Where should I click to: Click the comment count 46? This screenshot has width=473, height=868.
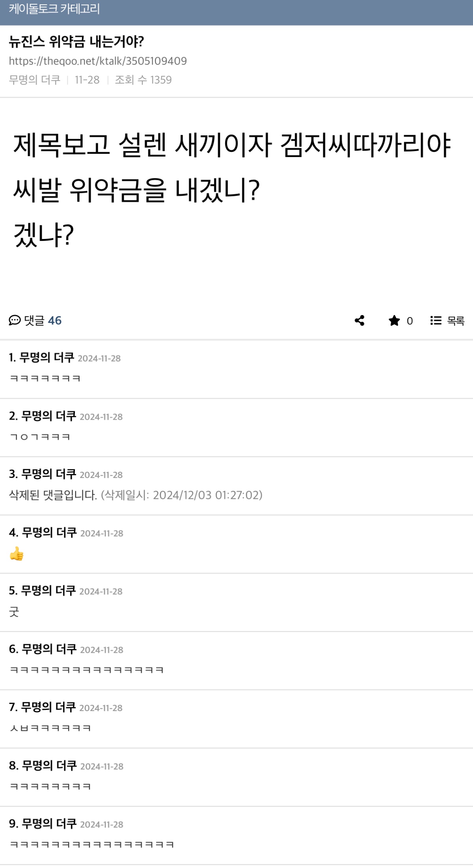click(55, 321)
